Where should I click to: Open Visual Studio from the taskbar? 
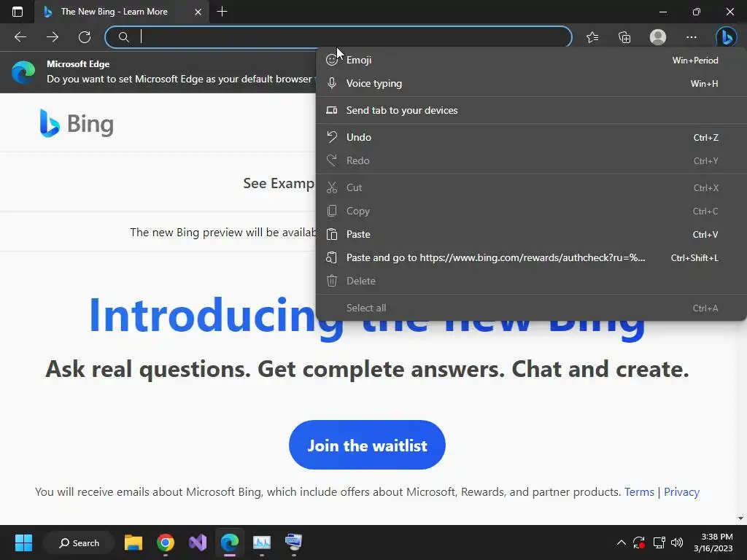point(198,542)
